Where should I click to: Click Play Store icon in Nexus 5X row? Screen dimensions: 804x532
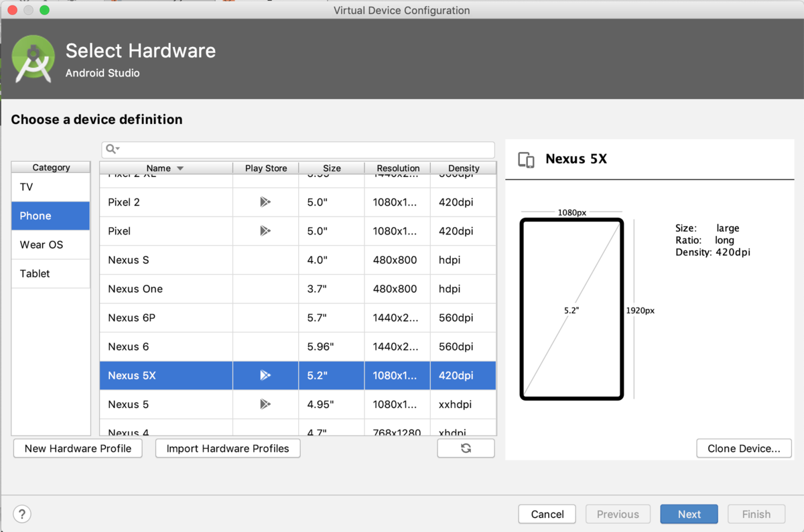point(265,375)
